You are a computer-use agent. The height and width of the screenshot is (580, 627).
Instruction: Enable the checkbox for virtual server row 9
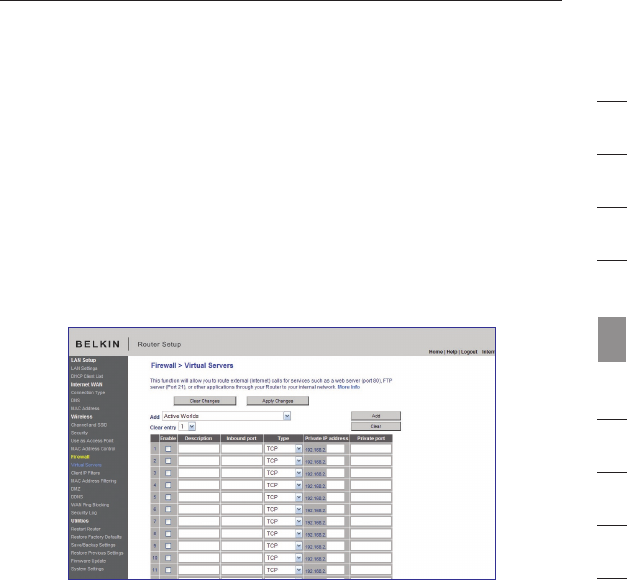[168, 546]
